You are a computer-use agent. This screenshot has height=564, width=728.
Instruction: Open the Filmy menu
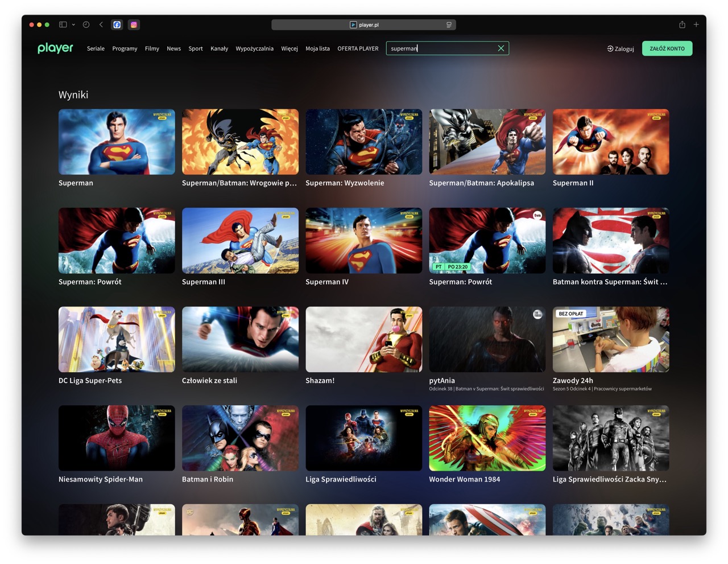tap(152, 48)
